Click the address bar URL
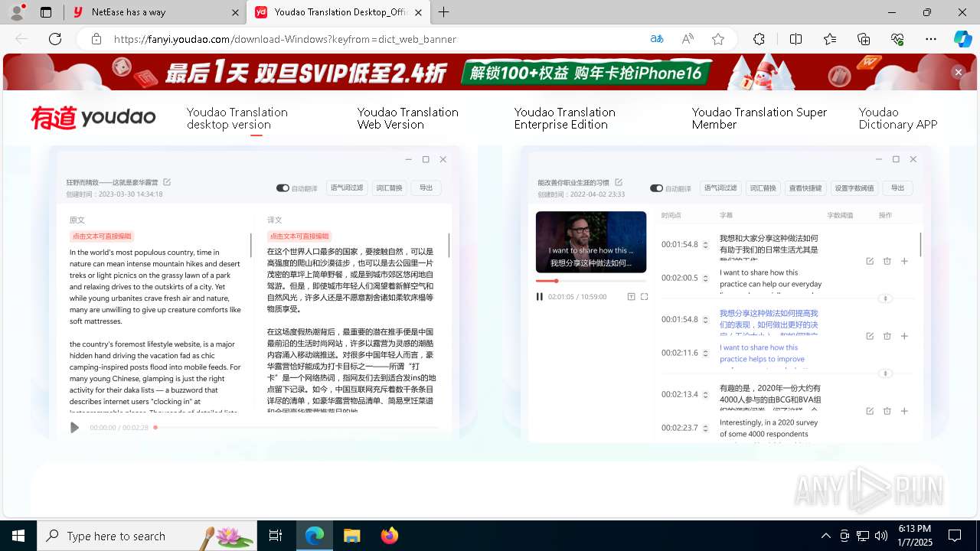980x551 pixels. pos(285,39)
